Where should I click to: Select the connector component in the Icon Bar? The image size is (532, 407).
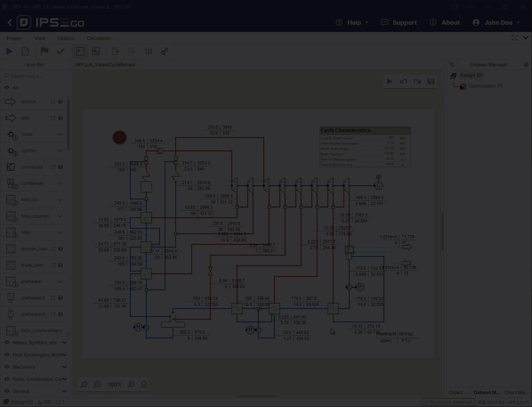coord(32,167)
